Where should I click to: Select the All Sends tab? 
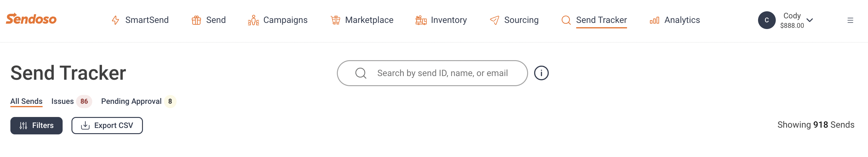(x=26, y=101)
